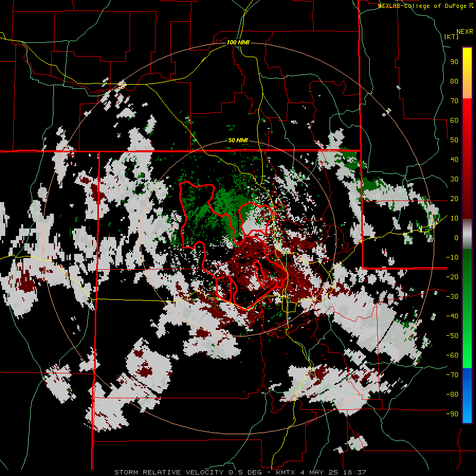
Task: Click the "-40" scale value
Action: [452, 316]
